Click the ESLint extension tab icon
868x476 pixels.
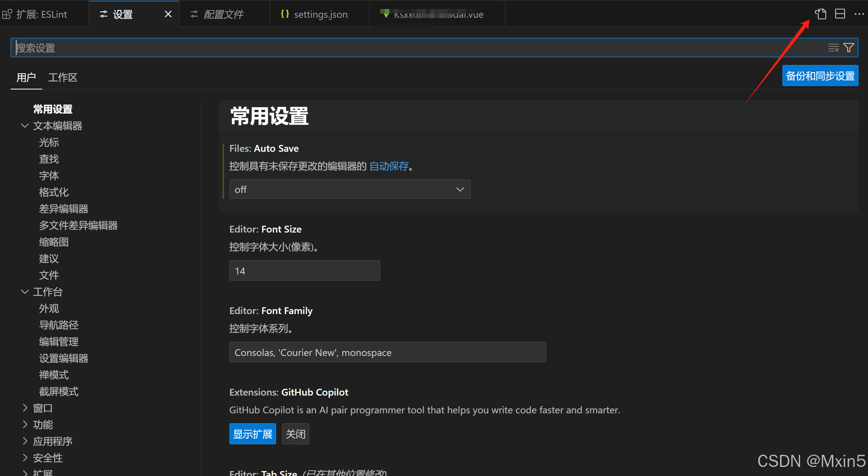point(7,14)
